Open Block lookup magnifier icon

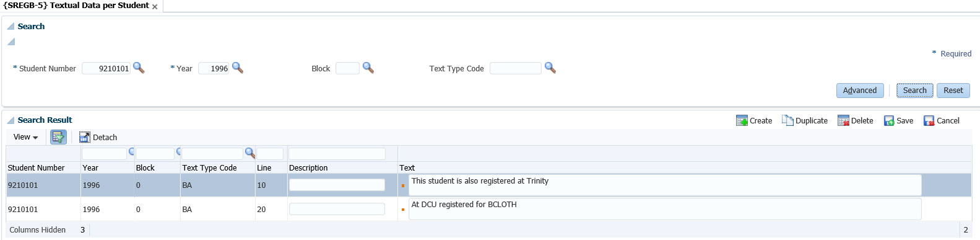click(x=368, y=68)
